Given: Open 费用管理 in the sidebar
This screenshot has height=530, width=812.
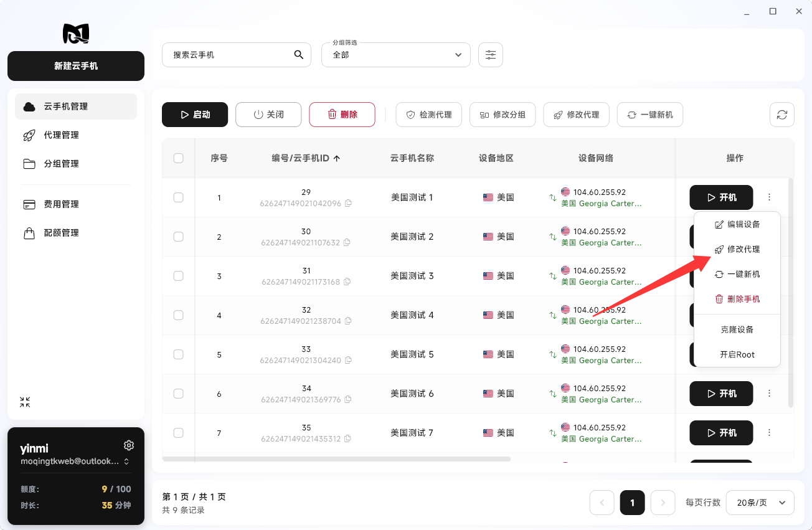Looking at the screenshot, I should [76, 204].
